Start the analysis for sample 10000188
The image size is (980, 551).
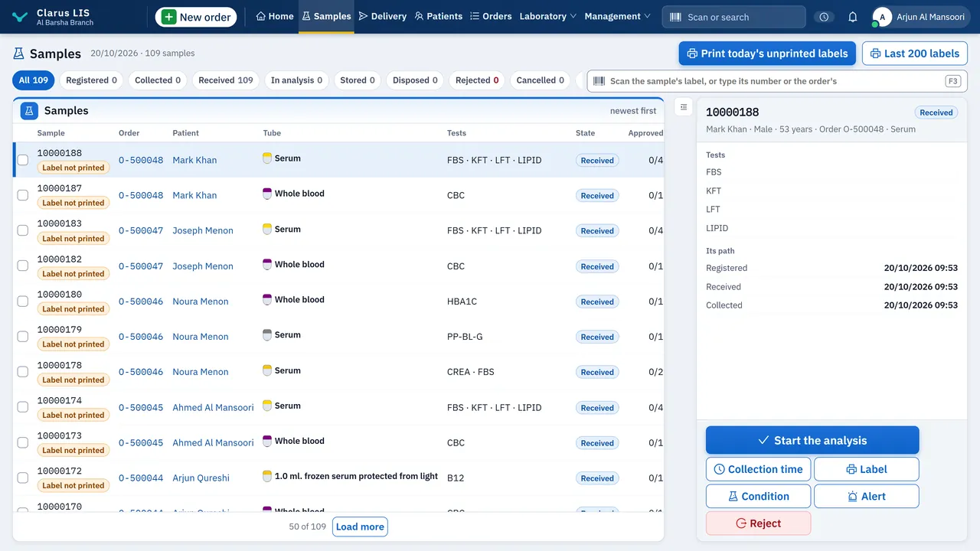pyautogui.click(x=812, y=440)
